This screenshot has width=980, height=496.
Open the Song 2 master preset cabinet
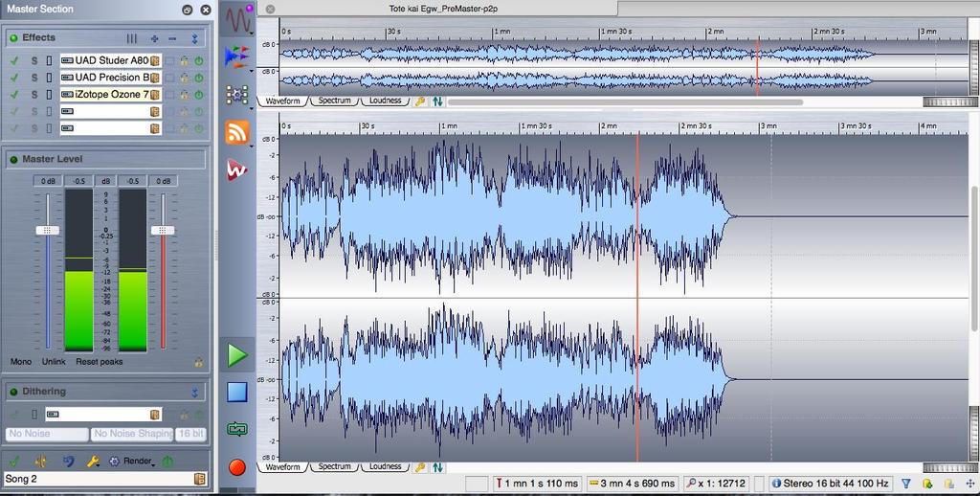199,479
